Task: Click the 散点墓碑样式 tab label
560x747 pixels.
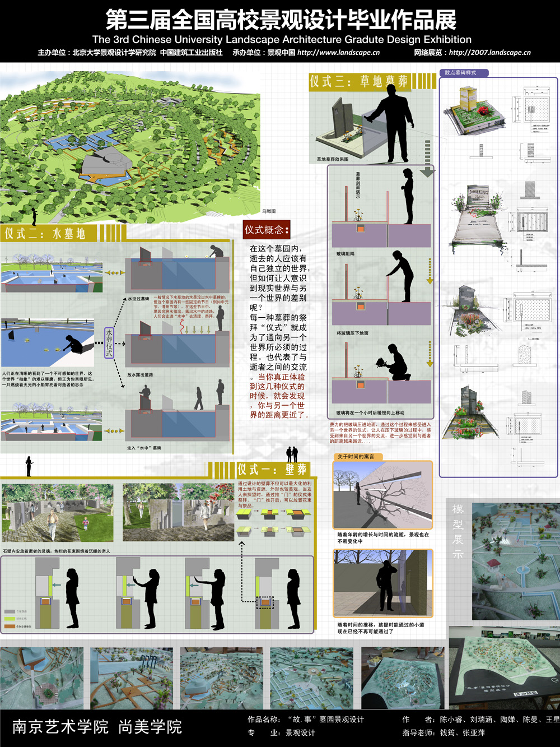Action: (463, 73)
